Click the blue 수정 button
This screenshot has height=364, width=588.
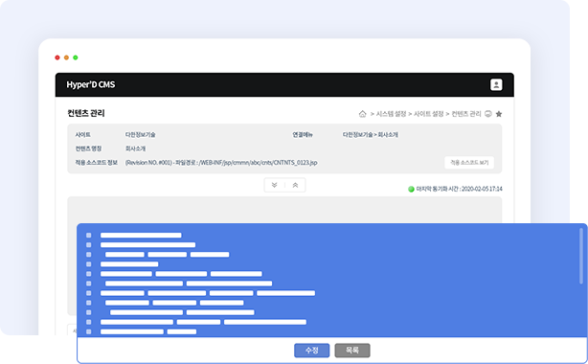point(311,351)
